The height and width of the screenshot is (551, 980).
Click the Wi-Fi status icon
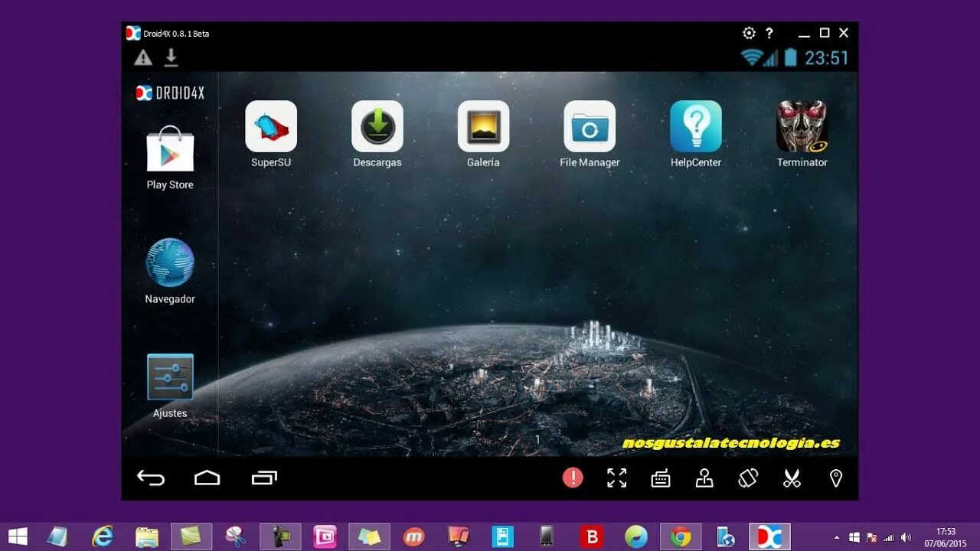coord(751,57)
